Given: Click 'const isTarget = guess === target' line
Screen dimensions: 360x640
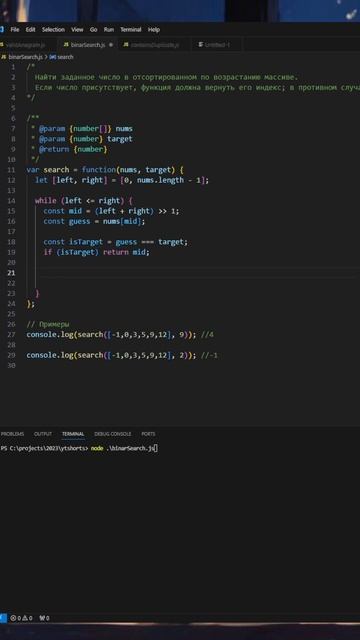Looking at the screenshot, I should [x=116, y=242].
